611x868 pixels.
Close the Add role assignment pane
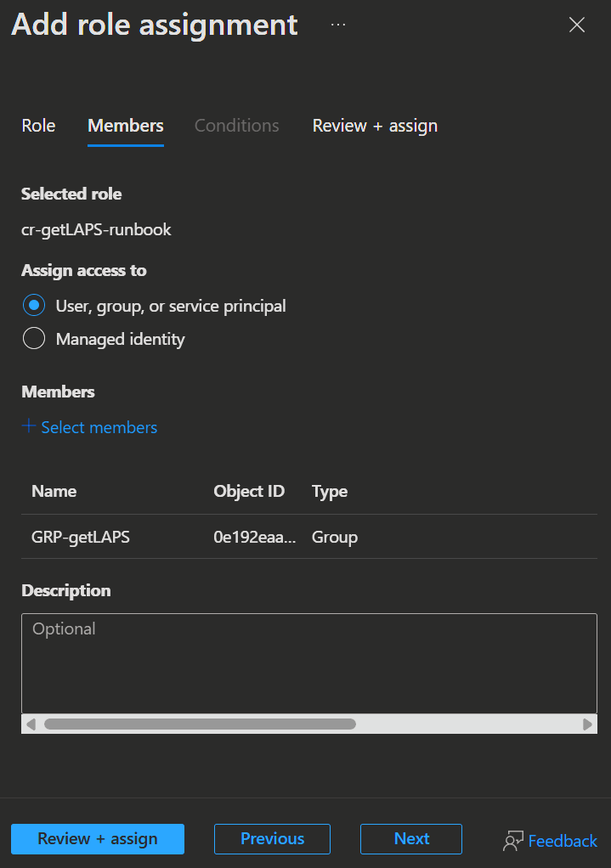[x=577, y=25]
